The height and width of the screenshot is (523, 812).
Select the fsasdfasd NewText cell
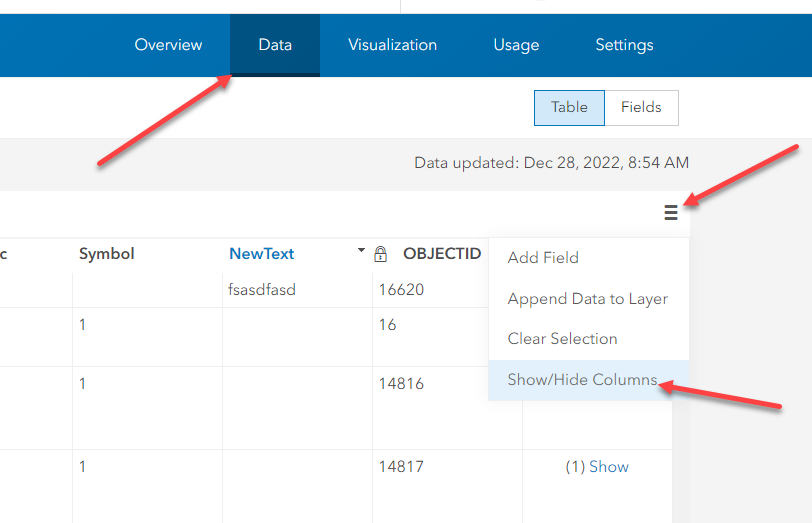263,290
